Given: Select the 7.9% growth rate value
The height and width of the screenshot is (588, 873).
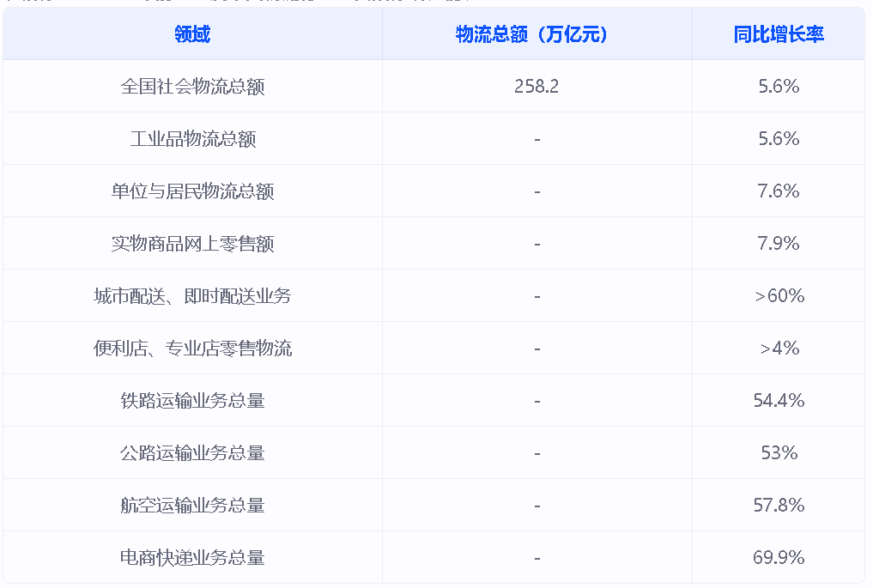Looking at the screenshot, I should tap(779, 244).
